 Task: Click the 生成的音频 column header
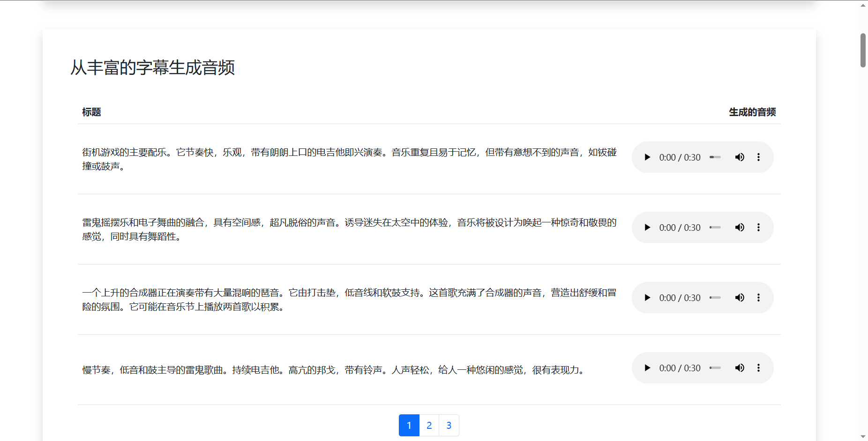[752, 112]
